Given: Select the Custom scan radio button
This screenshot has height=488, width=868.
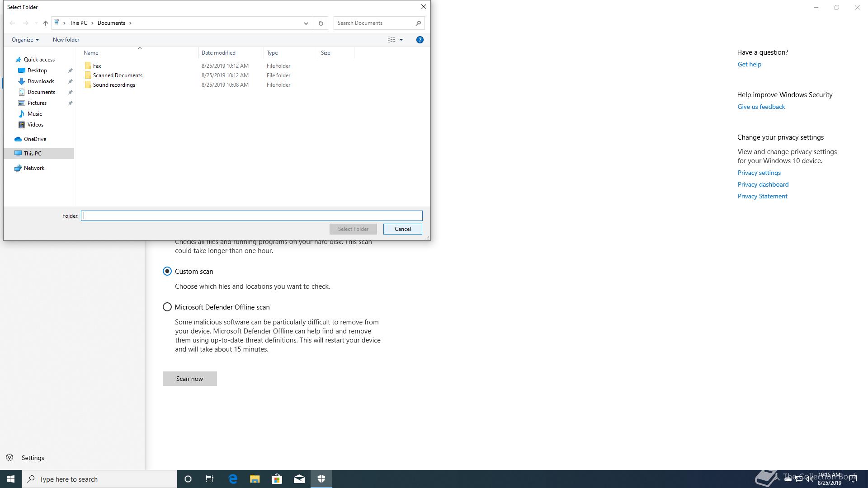Looking at the screenshot, I should pyautogui.click(x=167, y=271).
